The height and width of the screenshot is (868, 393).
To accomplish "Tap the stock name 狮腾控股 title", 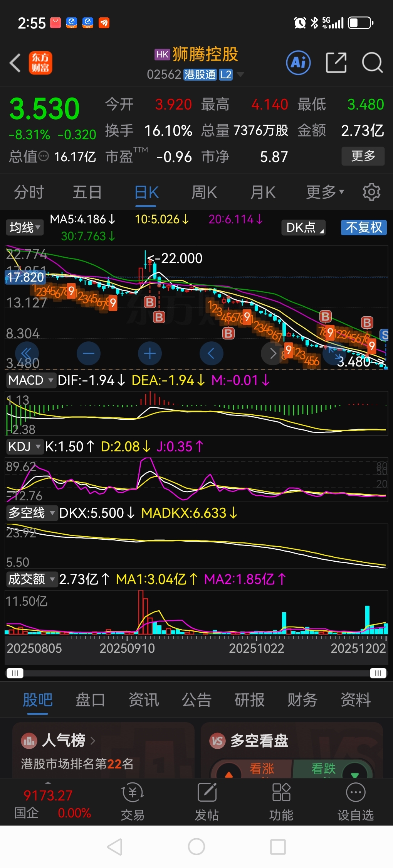I will point(205,54).
